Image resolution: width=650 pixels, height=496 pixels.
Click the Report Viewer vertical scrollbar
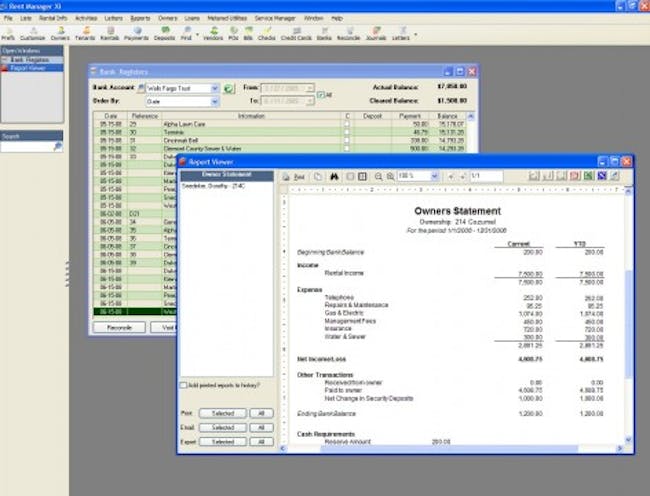coord(628,315)
